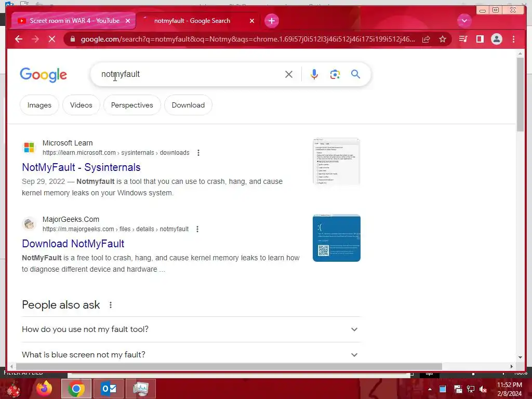
Task: Open the Chrome profile avatar
Action: 496,39
